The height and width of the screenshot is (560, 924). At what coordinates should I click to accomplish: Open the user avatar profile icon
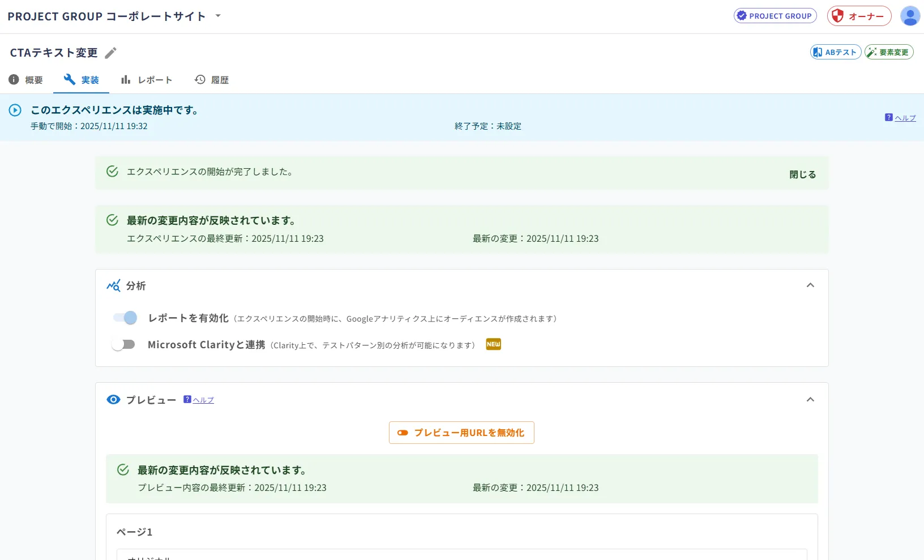pos(910,16)
